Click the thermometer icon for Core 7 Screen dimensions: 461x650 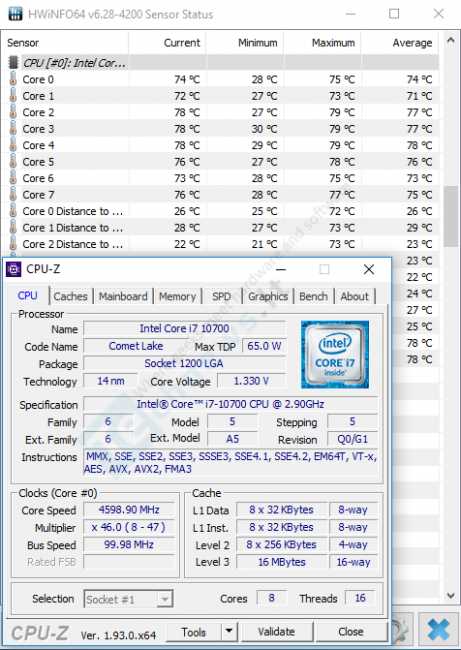13,194
